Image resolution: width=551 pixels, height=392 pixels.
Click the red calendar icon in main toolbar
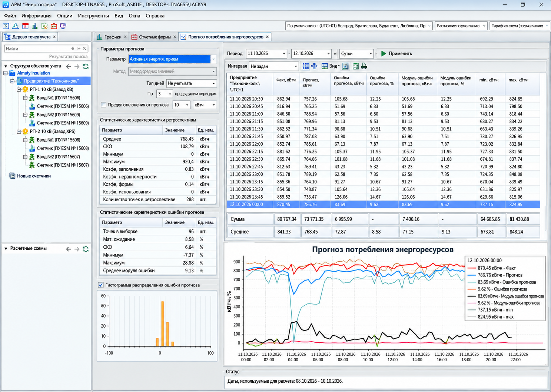(x=25, y=26)
